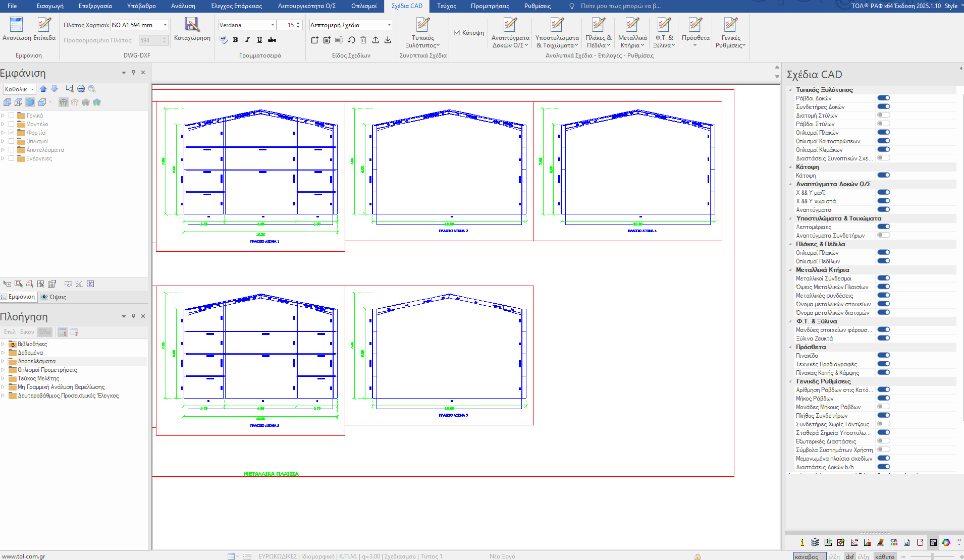Switch to the Όψεις panel tab
This screenshot has height=560, width=964.
pyautogui.click(x=53, y=297)
